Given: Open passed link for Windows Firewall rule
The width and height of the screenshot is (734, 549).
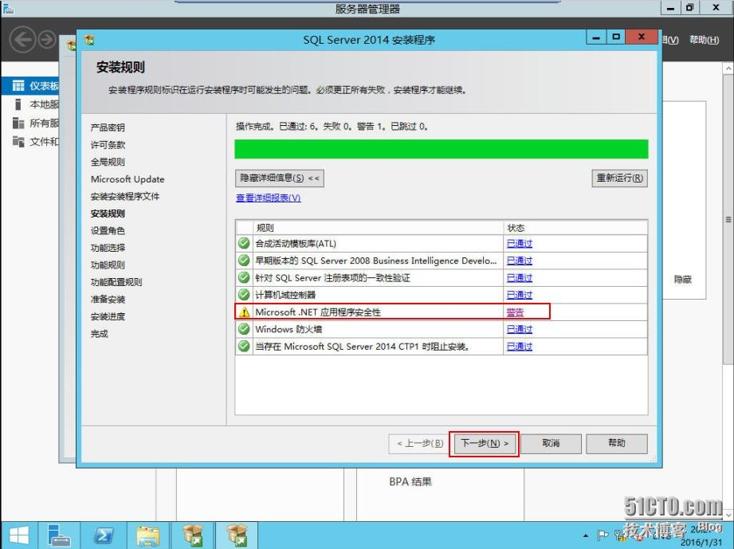Looking at the screenshot, I should (520, 329).
